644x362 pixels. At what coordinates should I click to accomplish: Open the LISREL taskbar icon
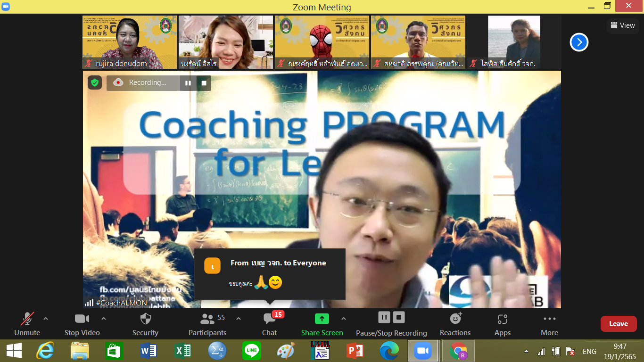coord(320,351)
